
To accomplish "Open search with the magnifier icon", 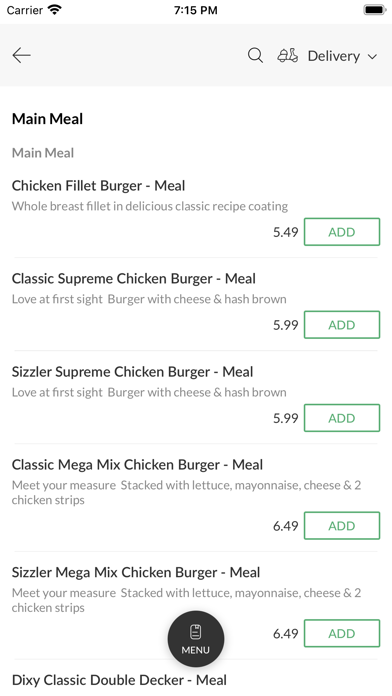I will pos(255,55).
